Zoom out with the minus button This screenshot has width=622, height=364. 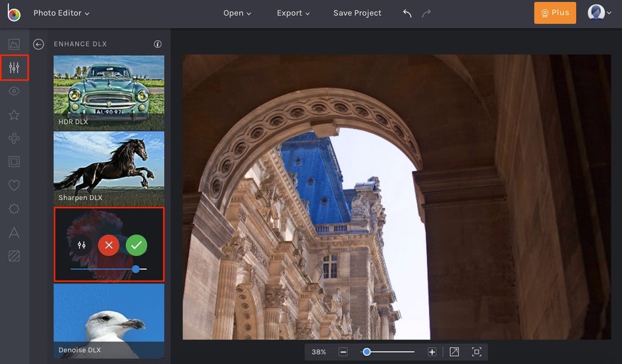(343, 351)
